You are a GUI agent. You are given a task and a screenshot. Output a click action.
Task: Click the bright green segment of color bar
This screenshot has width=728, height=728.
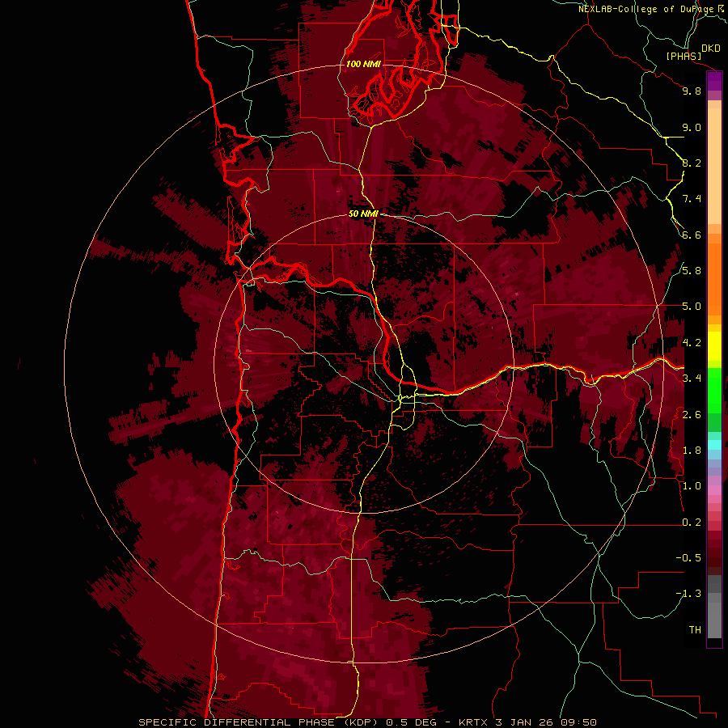(714, 389)
